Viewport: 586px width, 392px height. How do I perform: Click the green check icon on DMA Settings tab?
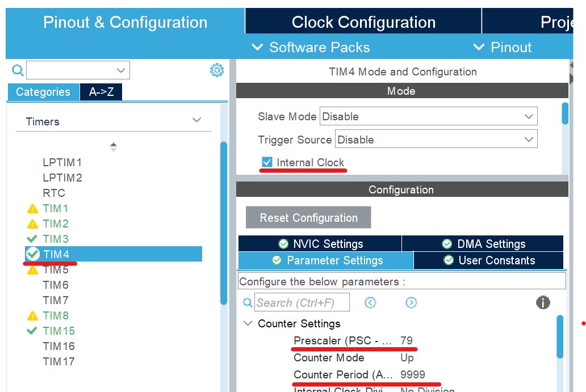click(447, 243)
